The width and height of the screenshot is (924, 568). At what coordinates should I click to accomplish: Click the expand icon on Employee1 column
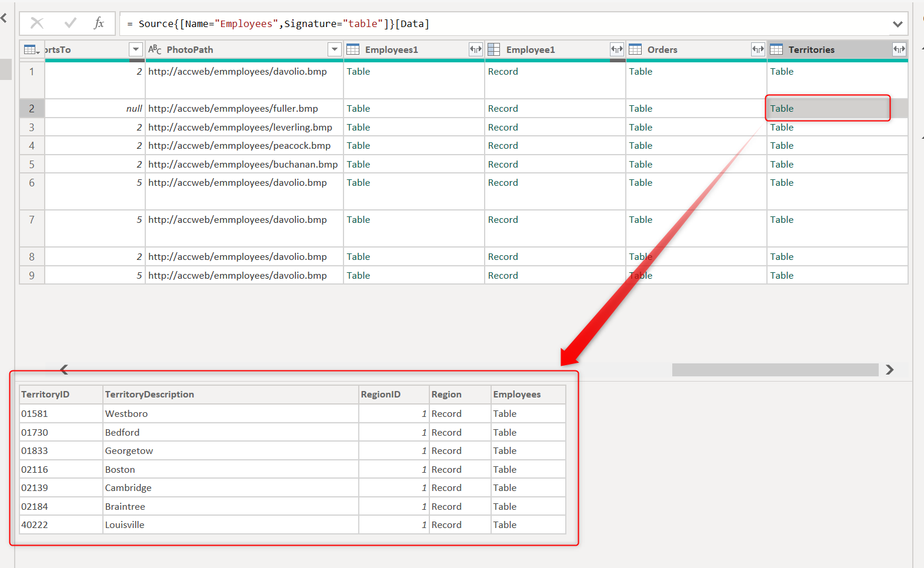tap(616, 50)
